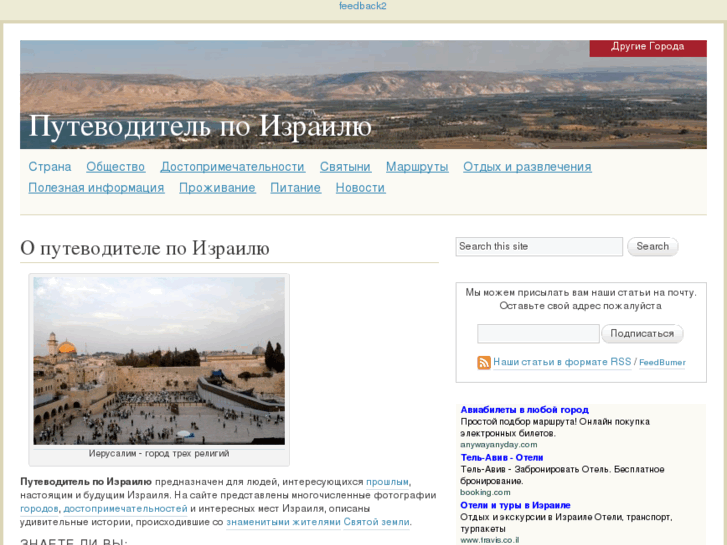Click the caption Иерусалим - город трех религий
Screen dimensions: 727x545
point(159,454)
